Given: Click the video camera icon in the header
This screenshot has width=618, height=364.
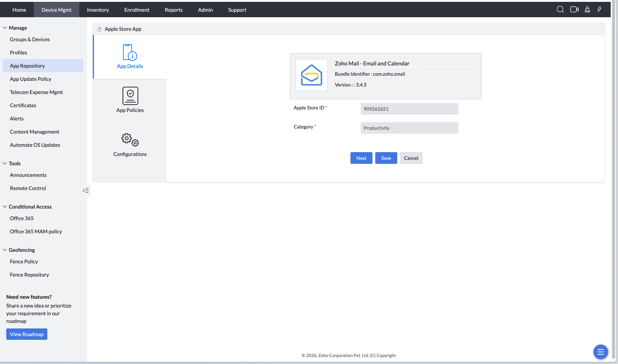Looking at the screenshot, I should point(574,10).
